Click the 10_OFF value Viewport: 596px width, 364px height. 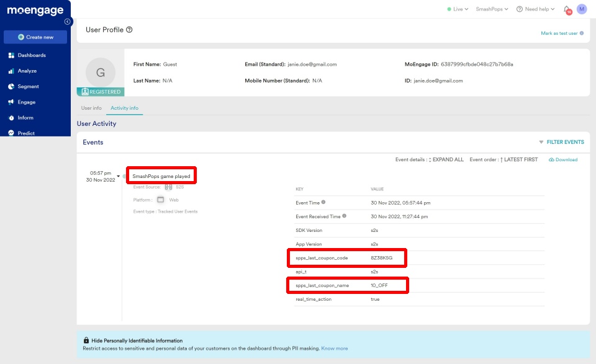coord(379,285)
